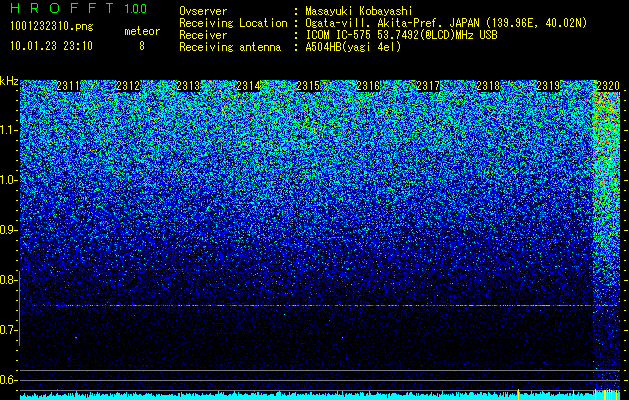This screenshot has width=629, height=400.
Task: Click the yellow meteor detection spike near 2318
Action: [x=518, y=394]
